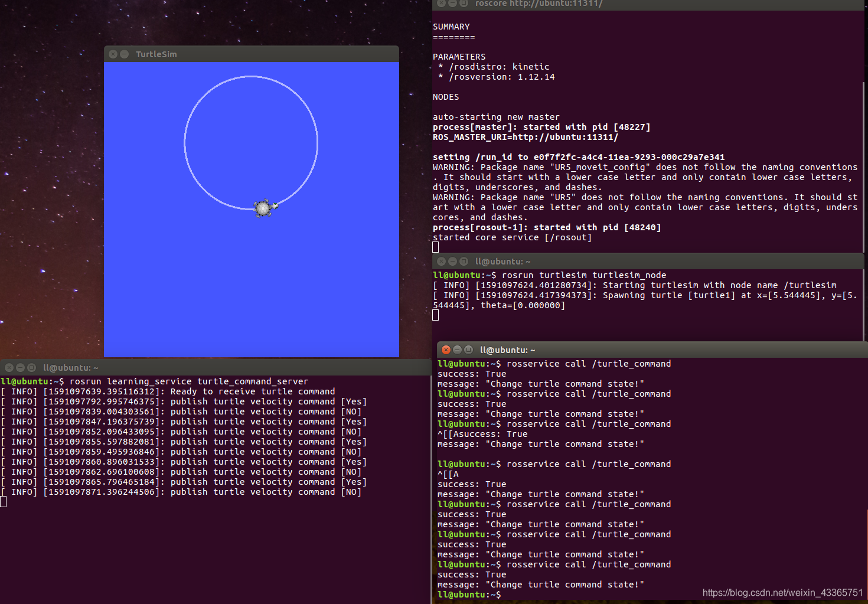This screenshot has width=868, height=604.
Task: Click 'Ready to receive turtle command' line
Action: coord(168,391)
